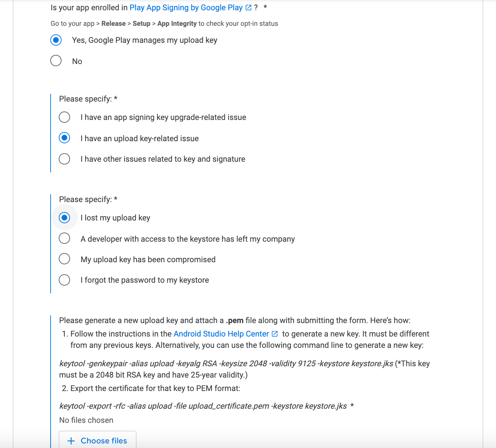Select "My upload key has been compromised"

(x=64, y=259)
